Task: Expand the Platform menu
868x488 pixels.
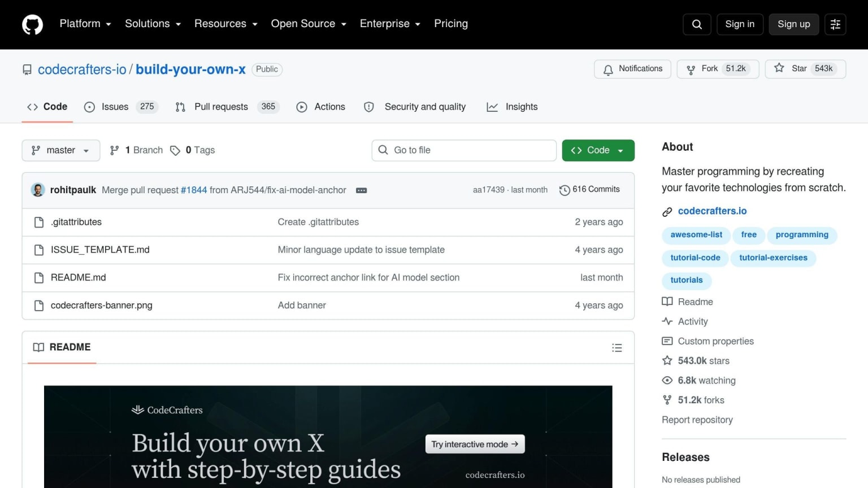Action: click(x=85, y=24)
